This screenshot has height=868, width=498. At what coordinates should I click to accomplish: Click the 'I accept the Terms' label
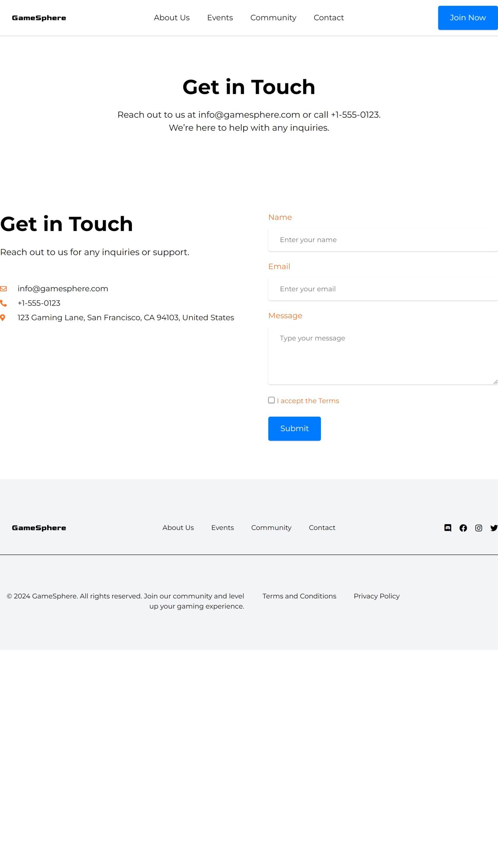point(308,401)
